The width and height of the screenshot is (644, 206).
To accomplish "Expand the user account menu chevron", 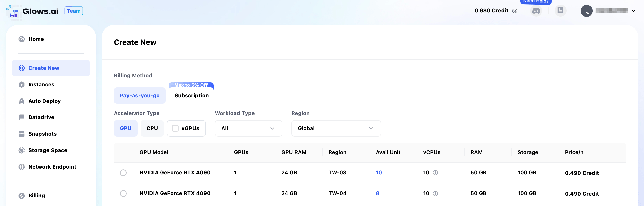I will [x=634, y=11].
